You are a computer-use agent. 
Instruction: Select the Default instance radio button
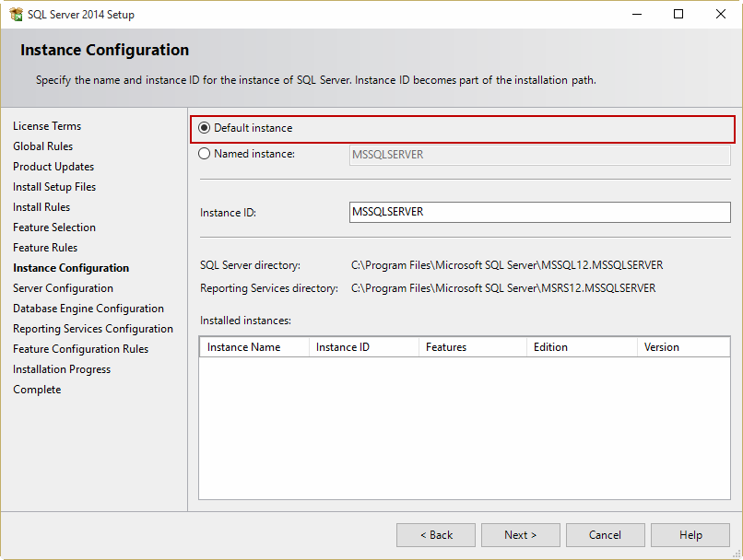point(205,128)
